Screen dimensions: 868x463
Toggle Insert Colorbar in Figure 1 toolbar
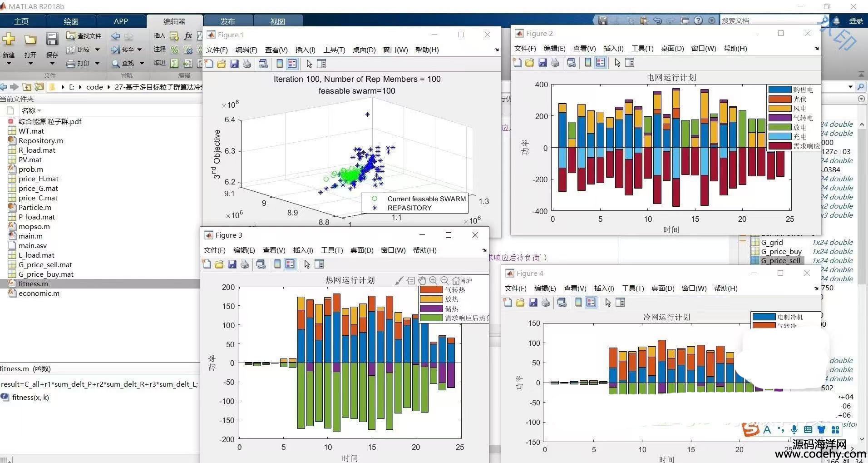(280, 64)
